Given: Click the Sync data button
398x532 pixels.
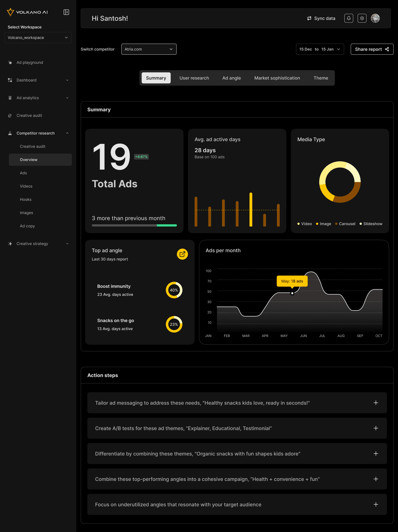Looking at the screenshot, I should pyautogui.click(x=321, y=18).
